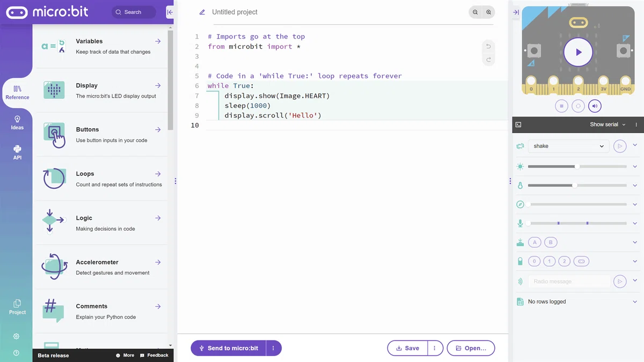This screenshot has height=362, width=644.
Task: Open Buttons reference topic icon
Action: click(54, 135)
